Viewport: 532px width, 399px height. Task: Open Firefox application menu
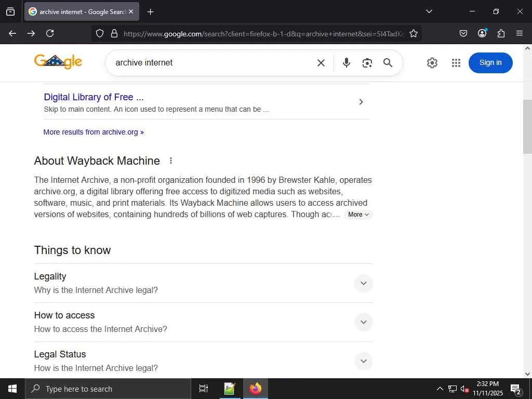520,33
